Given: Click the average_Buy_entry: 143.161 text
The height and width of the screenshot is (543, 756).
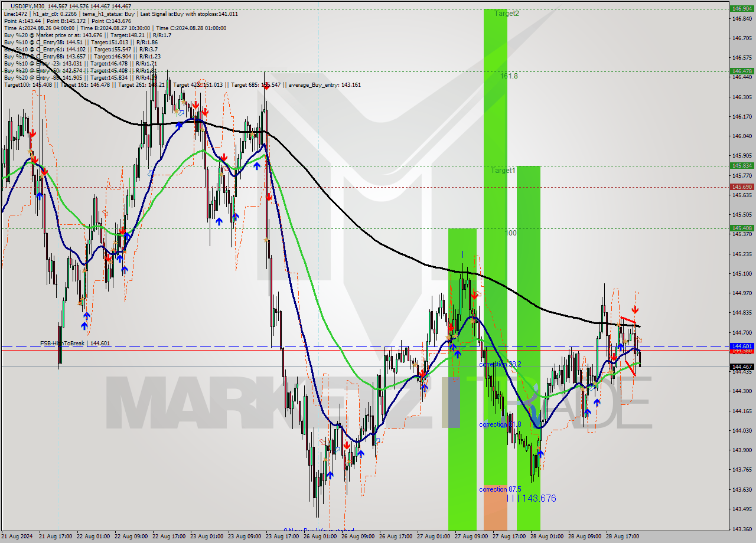Looking at the screenshot, I should click(x=325, y=85).
